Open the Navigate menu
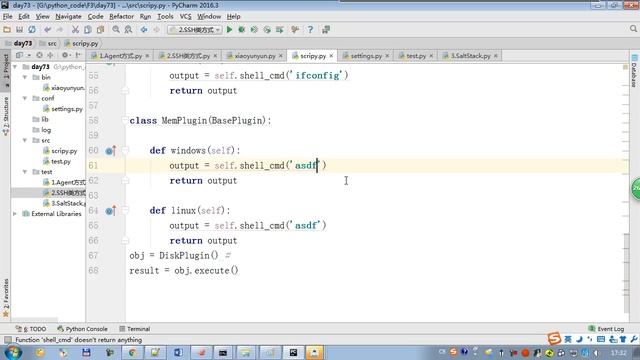This screenshot has width=640, height=360. coord(68,16)
